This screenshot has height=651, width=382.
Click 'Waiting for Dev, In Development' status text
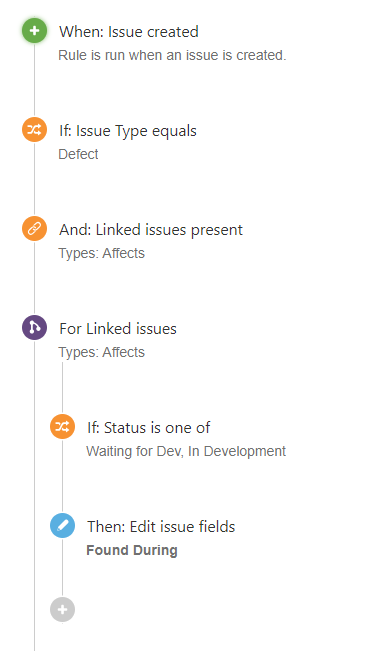pos(186,451)
